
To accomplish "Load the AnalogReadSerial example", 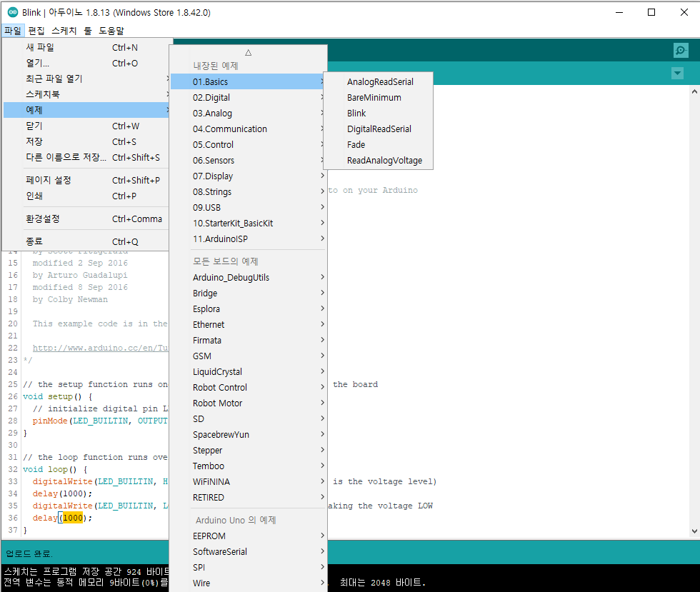I will (x=378, y=81).
